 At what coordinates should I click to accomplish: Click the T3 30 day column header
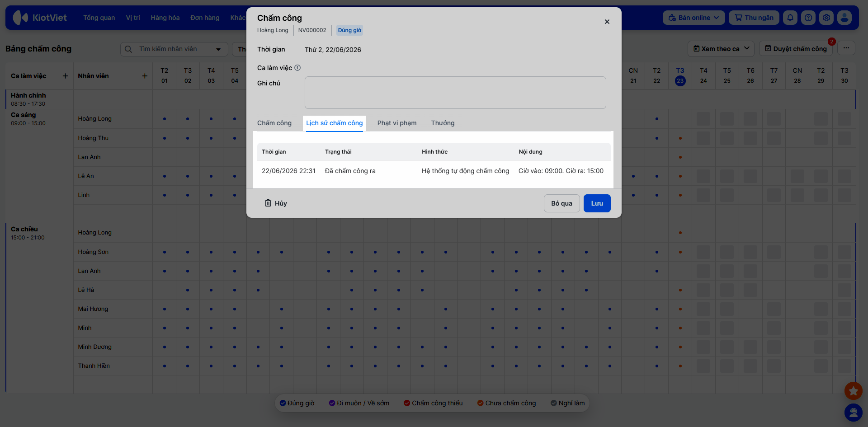844,76
